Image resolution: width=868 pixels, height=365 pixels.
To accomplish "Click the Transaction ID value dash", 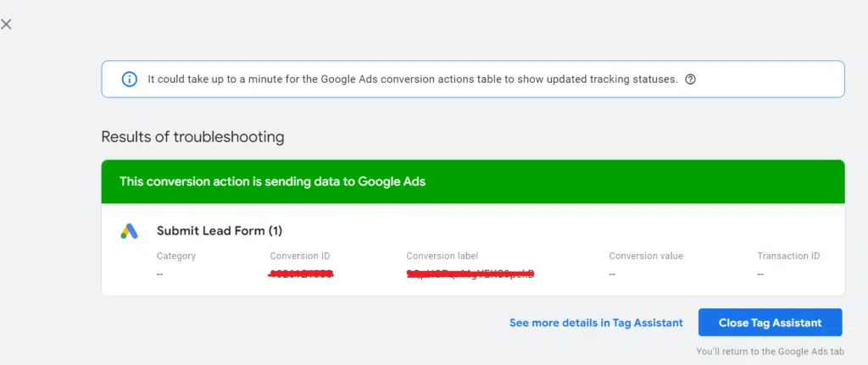I will coord(760,274).
